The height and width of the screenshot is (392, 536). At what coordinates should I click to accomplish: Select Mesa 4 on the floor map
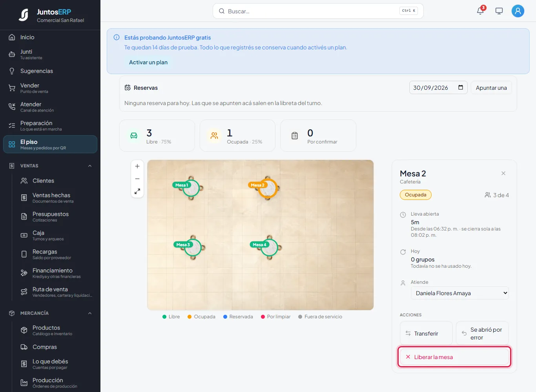pyautogui.click(x=269, y=247)
